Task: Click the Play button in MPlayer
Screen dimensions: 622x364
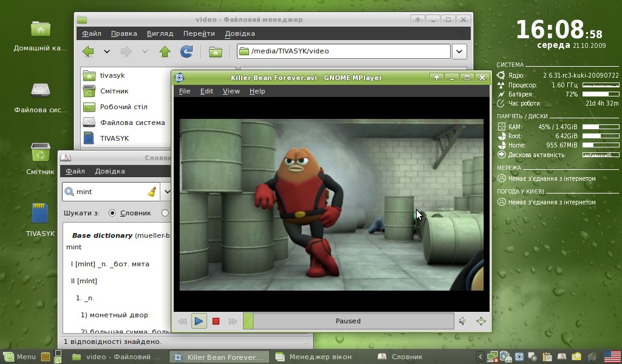Action: tap(199, 321)
